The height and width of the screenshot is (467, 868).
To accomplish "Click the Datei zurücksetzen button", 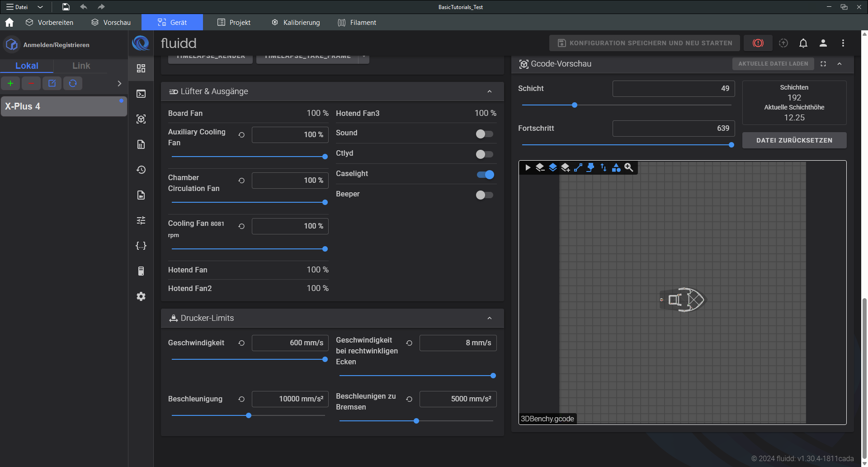I will pos(794,140).
